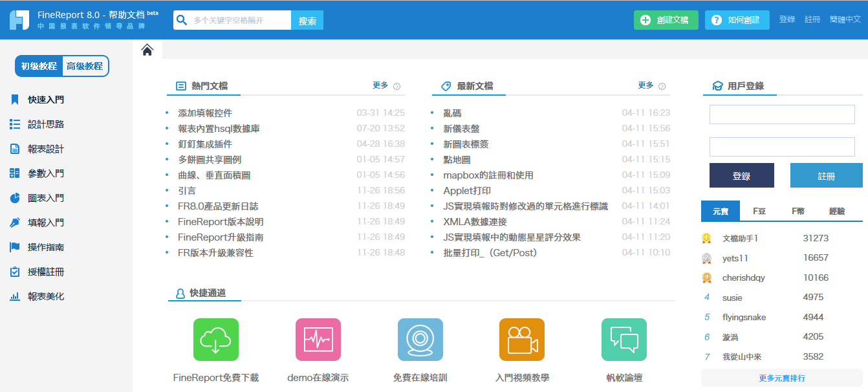
Task: Click the 授權註冊 clipboard icon
Action: click(x=15, y=272)
